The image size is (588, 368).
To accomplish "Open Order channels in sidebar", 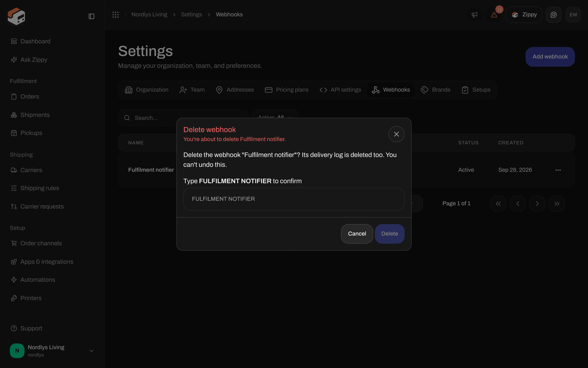I will click(36, 243).
